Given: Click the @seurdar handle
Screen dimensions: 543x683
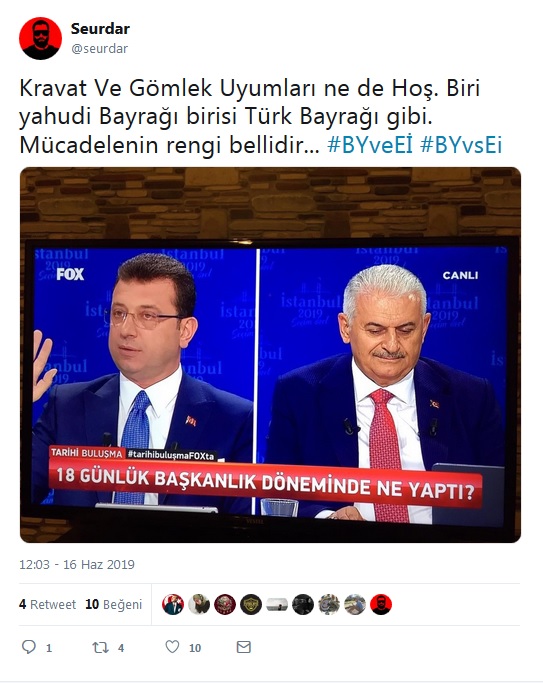Looking at the screenshot, I should click(99, 48).
